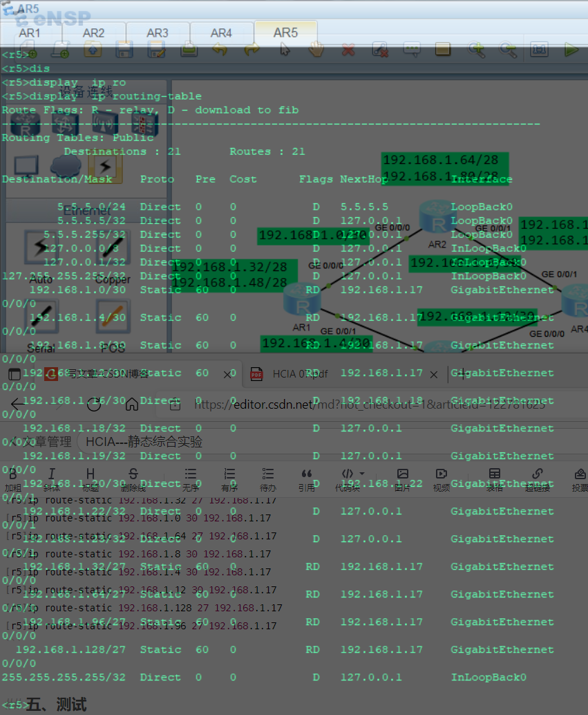Click the rectangle shape tool icon
Viewport: 588px width, 715px height.
click(443, 49)
